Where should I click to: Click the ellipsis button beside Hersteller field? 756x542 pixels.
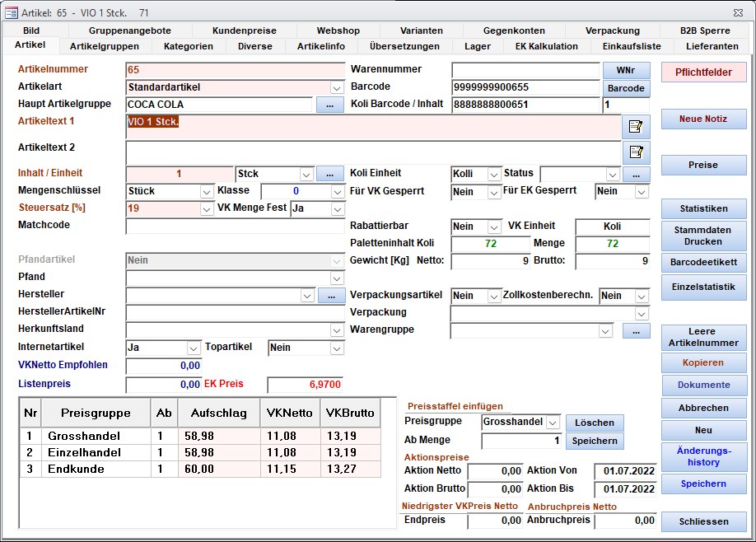pyautogui.click(x=330, y=295)
